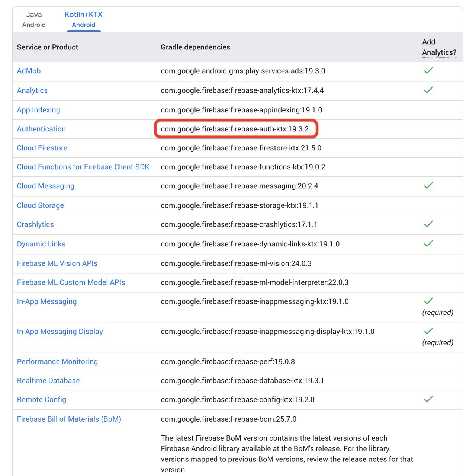Open the Performance Monitoring link

tap(57, 362)
